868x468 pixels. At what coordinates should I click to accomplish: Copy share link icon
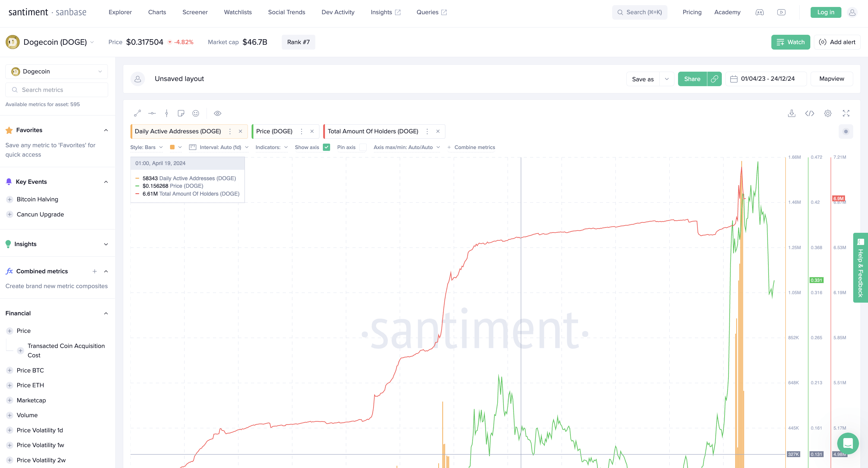714,79
